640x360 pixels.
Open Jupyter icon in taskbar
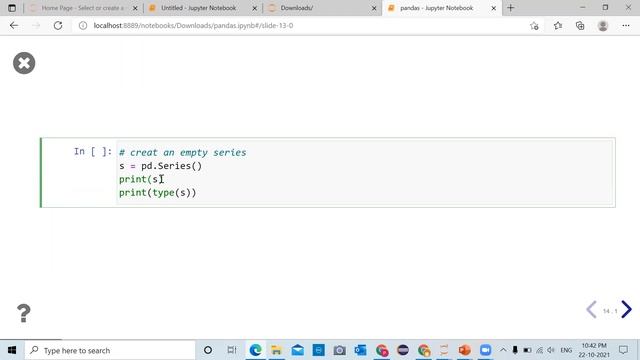click(444, 350)
